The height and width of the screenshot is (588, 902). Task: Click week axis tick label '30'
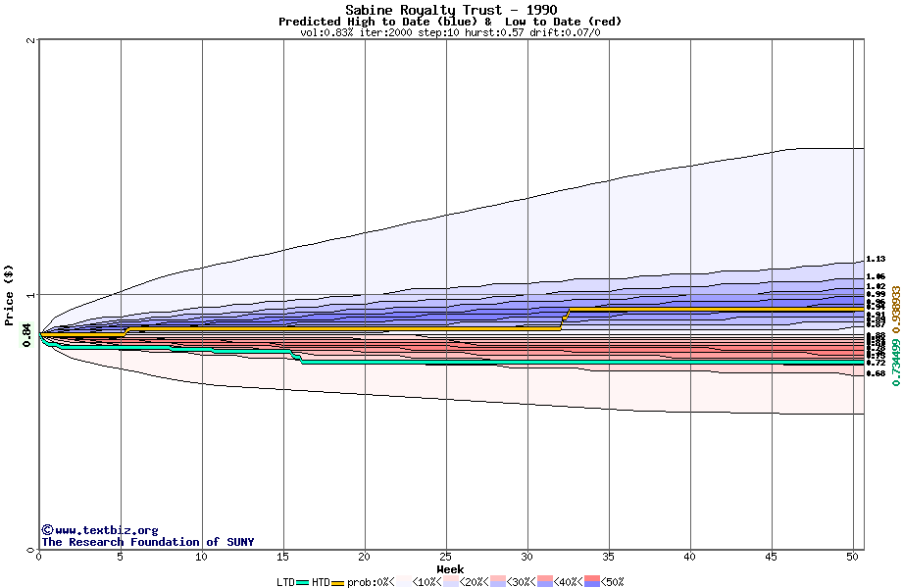[526, 557]
